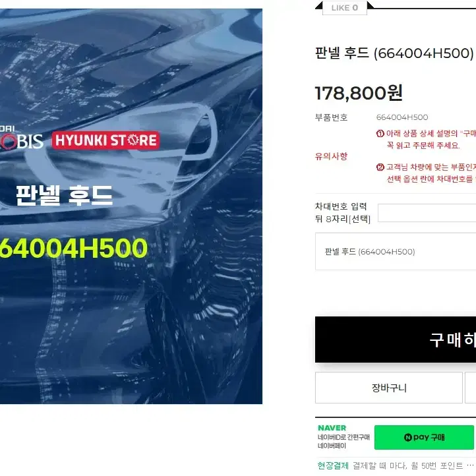Click the part number value 664004H500

(402, 117)
